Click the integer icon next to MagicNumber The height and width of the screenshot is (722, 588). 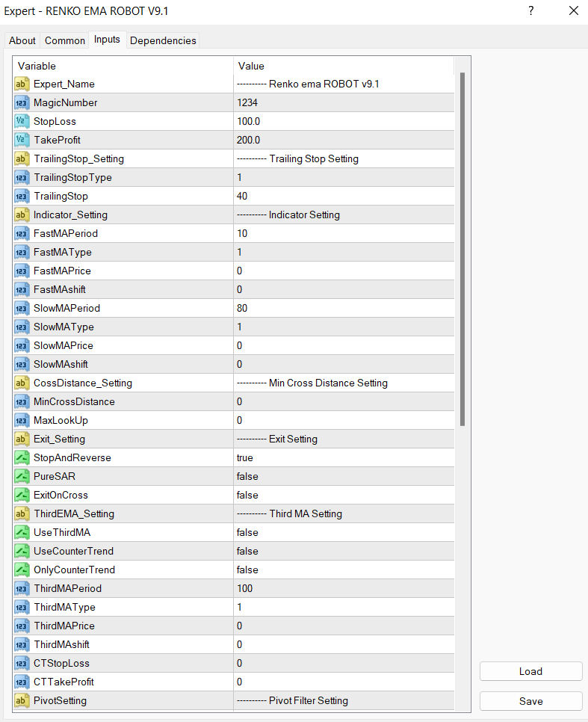[x=22, y=102]
